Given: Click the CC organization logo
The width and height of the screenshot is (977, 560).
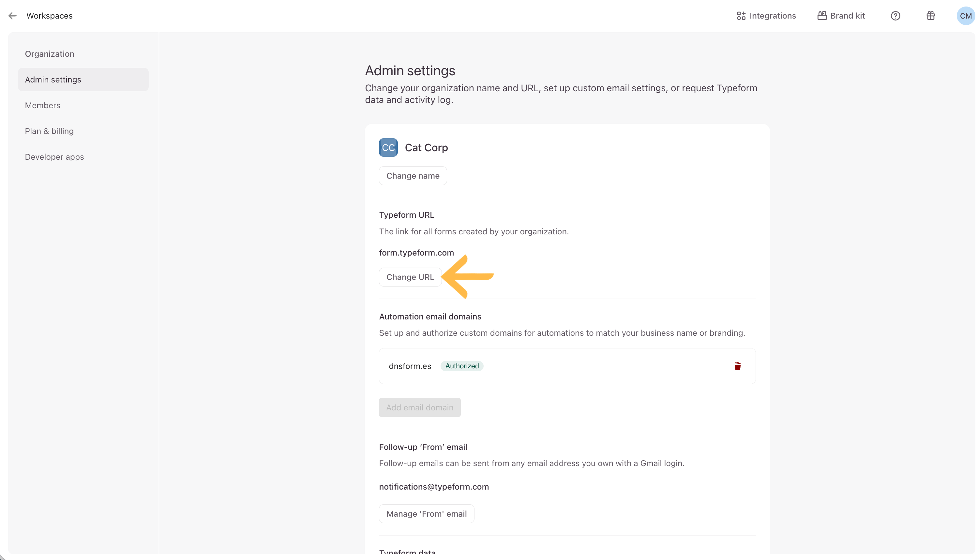Looking at the screenshot, I should tap(388, 148).
